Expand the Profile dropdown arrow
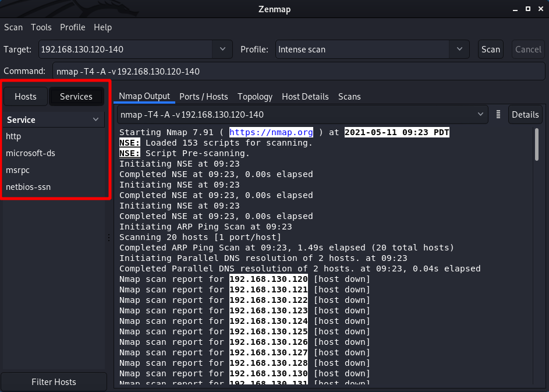 pos(460,50)
